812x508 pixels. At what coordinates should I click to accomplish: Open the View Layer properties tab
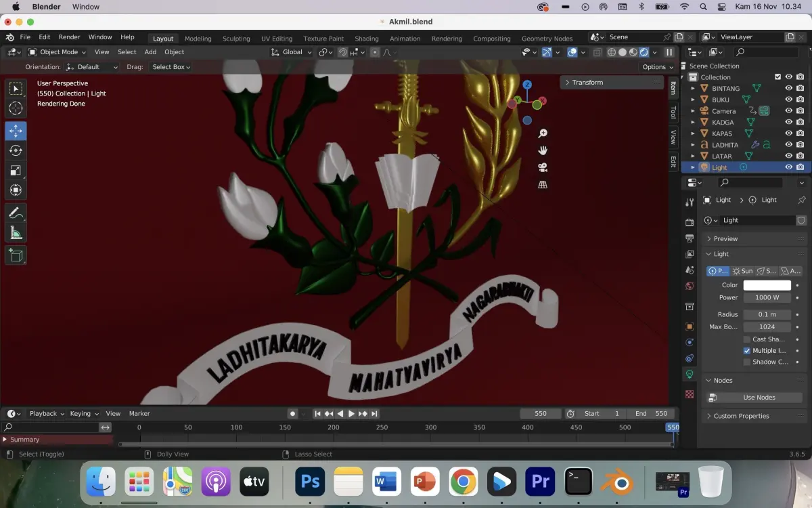tap(690, 254)
